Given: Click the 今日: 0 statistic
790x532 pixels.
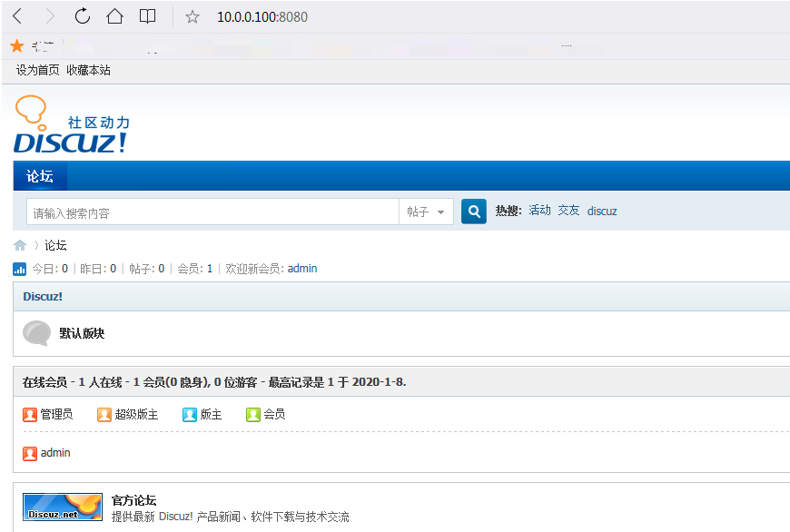Looking at the screenshot, I should (50, 269).
